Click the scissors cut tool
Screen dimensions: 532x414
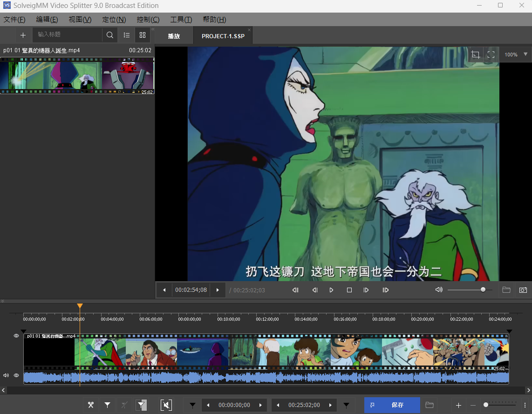click(x=90, y=405)
